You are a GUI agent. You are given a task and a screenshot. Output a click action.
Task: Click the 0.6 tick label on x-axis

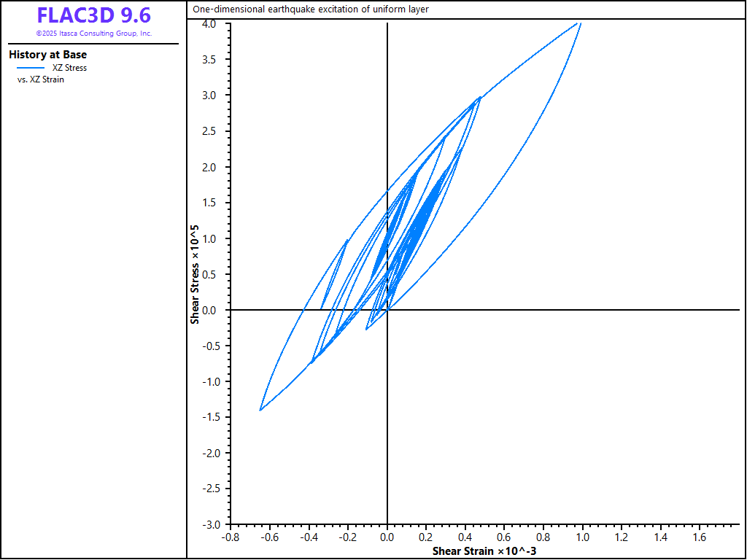[x=504, y=537]
